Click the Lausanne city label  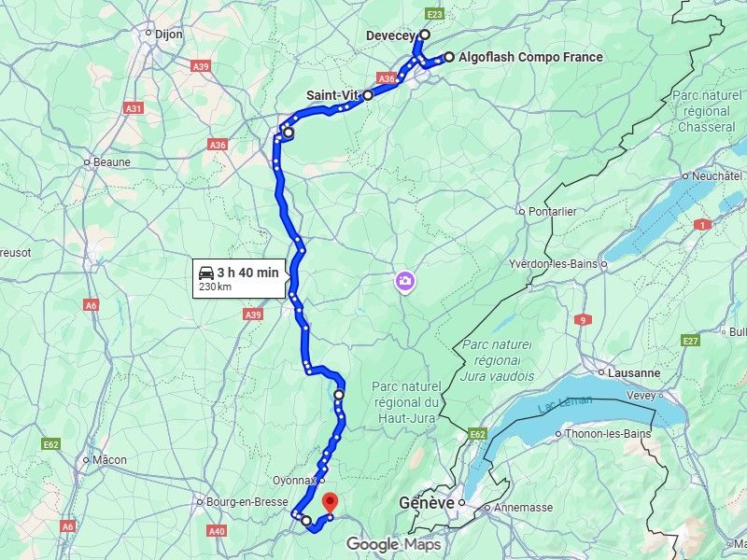(634, 372)
